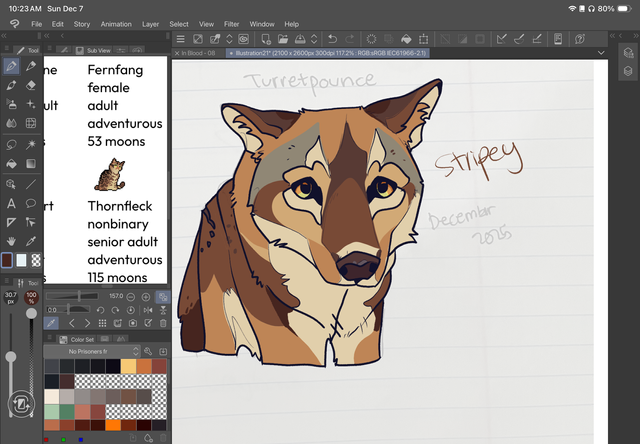The width and height of the screenshot is (640, 444).
Task: Select the Lasso selection tool
Action: click(11, 145)
